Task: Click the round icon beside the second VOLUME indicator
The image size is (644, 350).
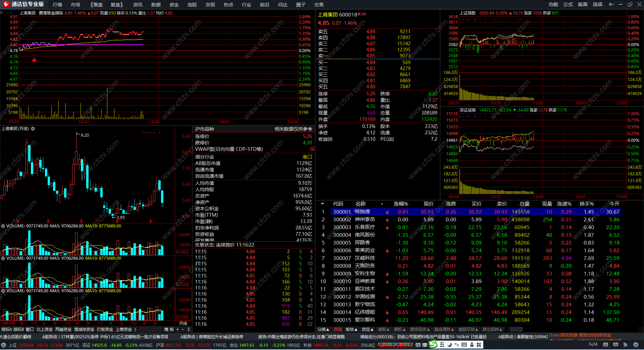Action: pyautogui.click(x=3, y=258)
